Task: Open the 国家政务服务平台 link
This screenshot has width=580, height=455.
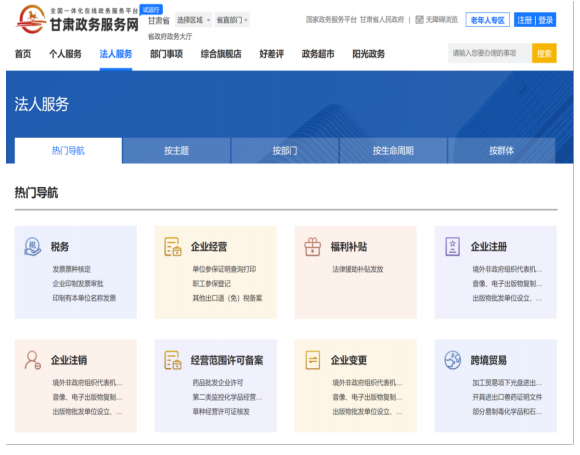Action: coord(331,20)
